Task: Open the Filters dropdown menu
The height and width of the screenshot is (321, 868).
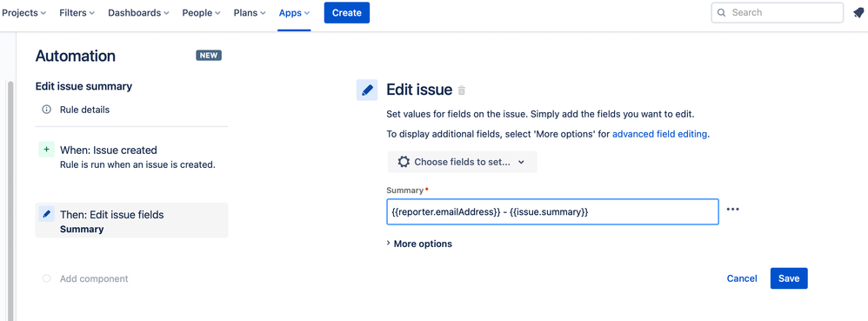Action: 77,13
